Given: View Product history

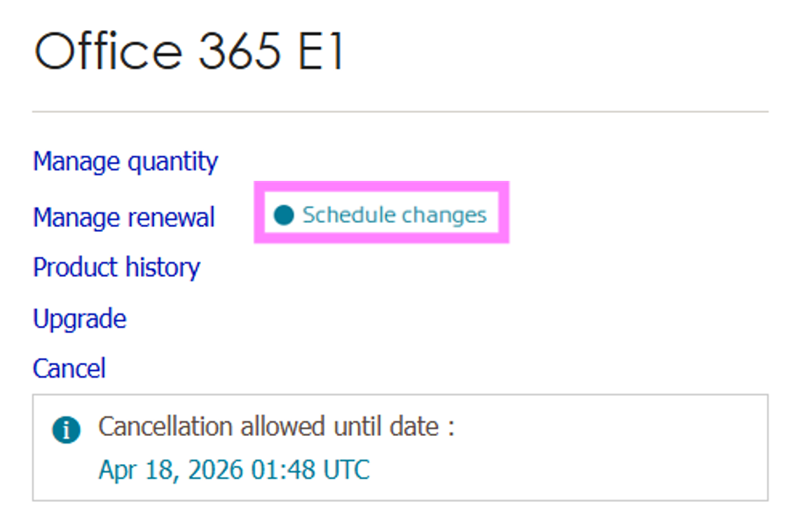Looking at the screenshot, I should [x=116, y=267].
